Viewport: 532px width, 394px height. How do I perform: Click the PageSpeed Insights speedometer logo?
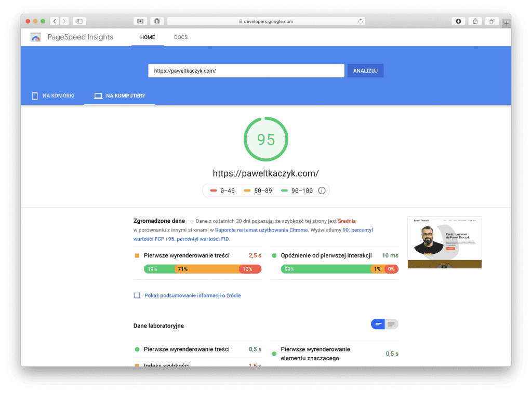click(35, 37)
